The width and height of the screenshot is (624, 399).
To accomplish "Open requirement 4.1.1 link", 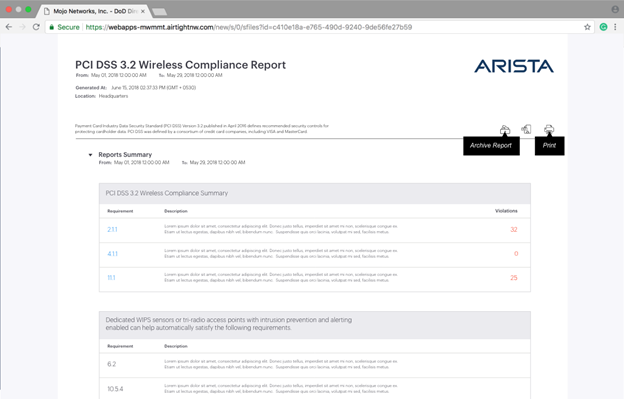I will 112,254.
